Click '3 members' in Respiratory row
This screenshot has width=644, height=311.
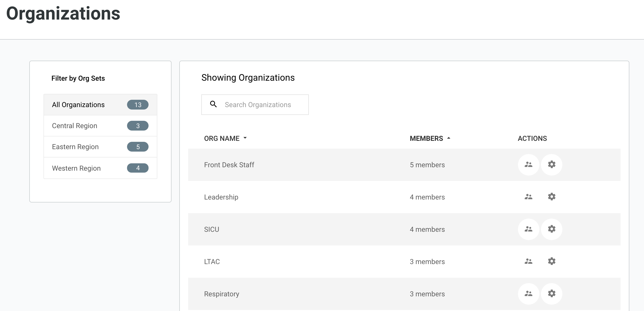click(427, 294)
